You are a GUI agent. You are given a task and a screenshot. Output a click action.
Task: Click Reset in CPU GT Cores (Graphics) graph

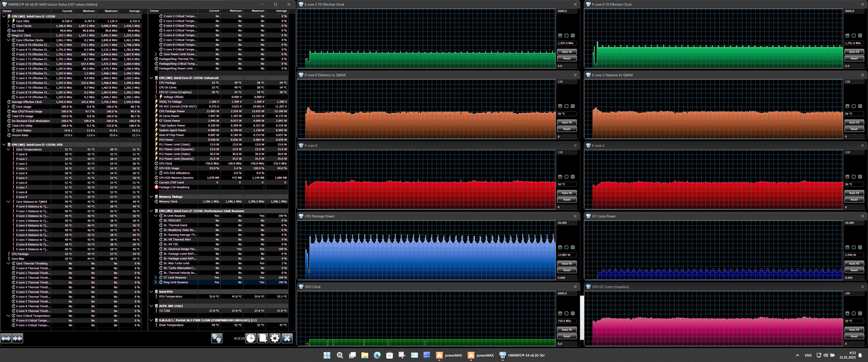tap(854, 336)
